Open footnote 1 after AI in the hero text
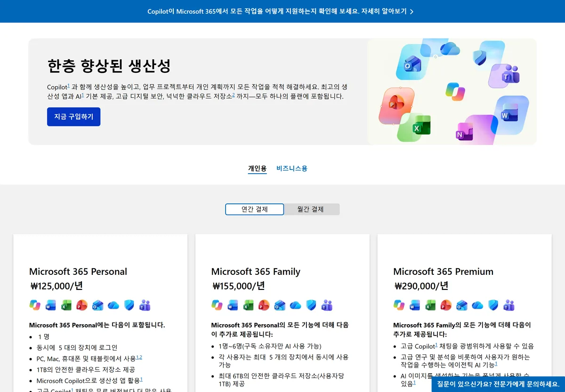Image resolution: width=565 pixels, height=392 pixels. (x=82, y=95)
